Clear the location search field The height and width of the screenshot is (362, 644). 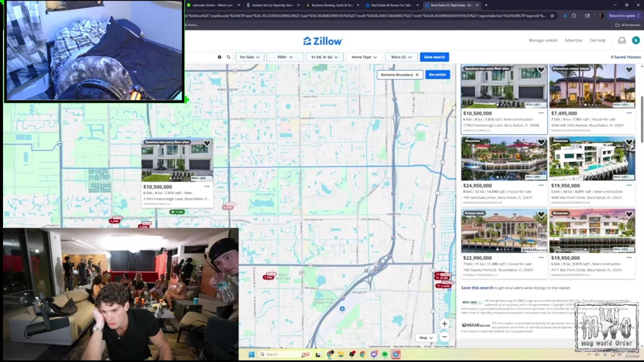[x=219, y=57]
